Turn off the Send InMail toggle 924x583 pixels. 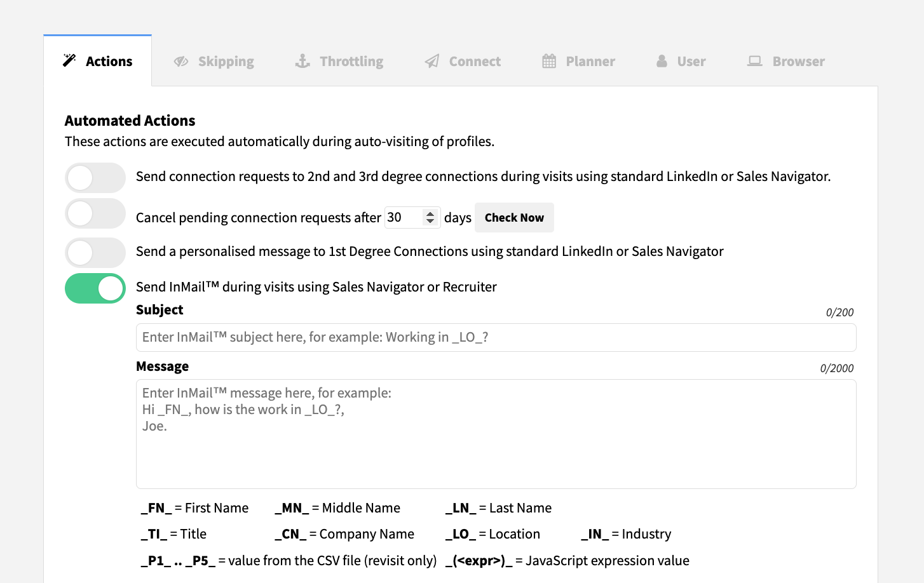tap(95, 288)
